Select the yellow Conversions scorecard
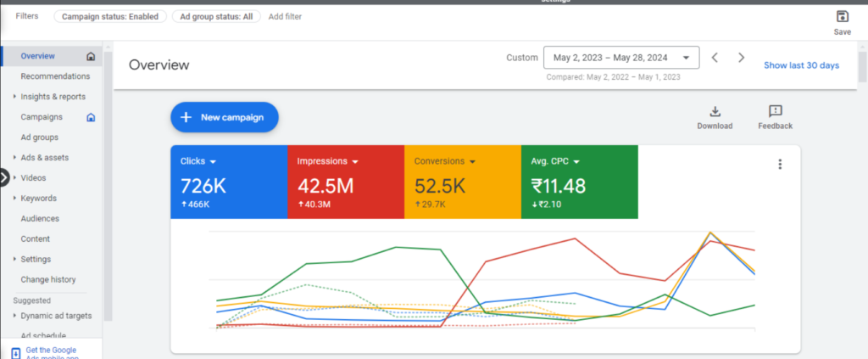Screen dimensions: 868x359 point(463,182)
